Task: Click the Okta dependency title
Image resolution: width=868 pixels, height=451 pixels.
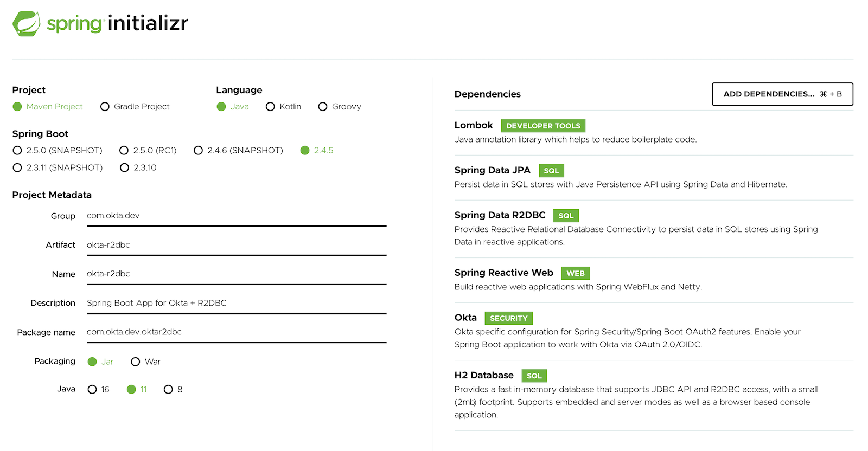Action: 465,318
